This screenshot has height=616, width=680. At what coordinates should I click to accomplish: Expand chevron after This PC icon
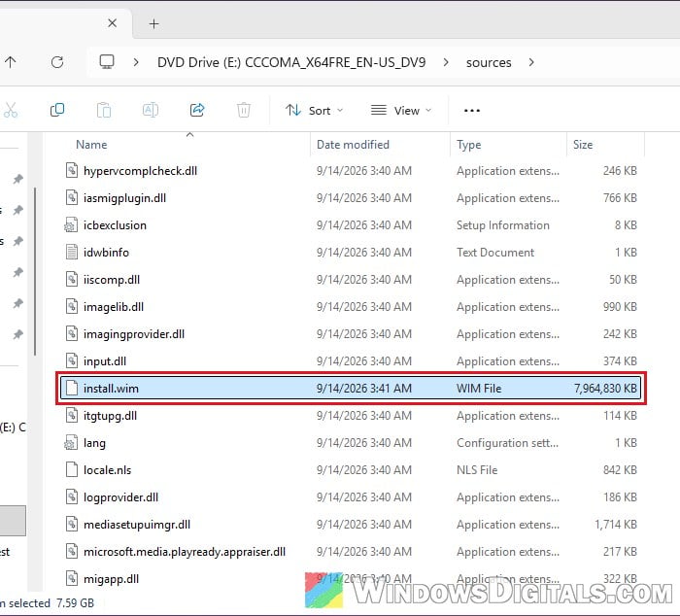(x=136, y=62)
